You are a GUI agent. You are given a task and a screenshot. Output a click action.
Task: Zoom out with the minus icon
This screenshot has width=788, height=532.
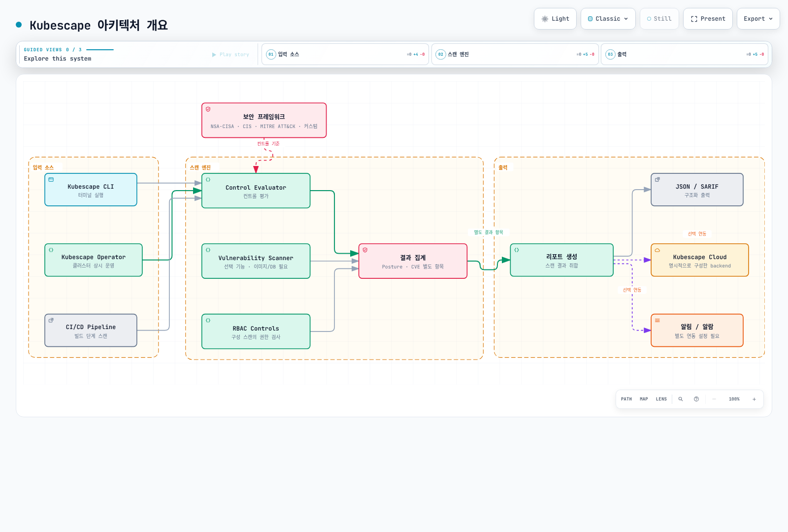click(x=714, y=399)
